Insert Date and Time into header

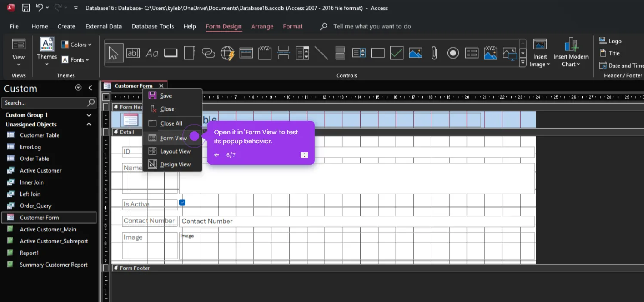[621, 65]
